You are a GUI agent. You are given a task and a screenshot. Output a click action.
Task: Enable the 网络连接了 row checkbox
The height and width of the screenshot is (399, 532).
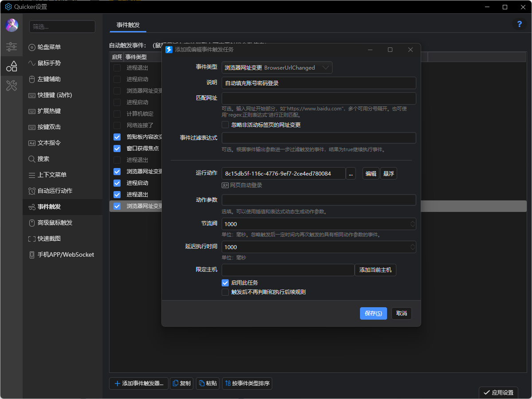[117, 125]
